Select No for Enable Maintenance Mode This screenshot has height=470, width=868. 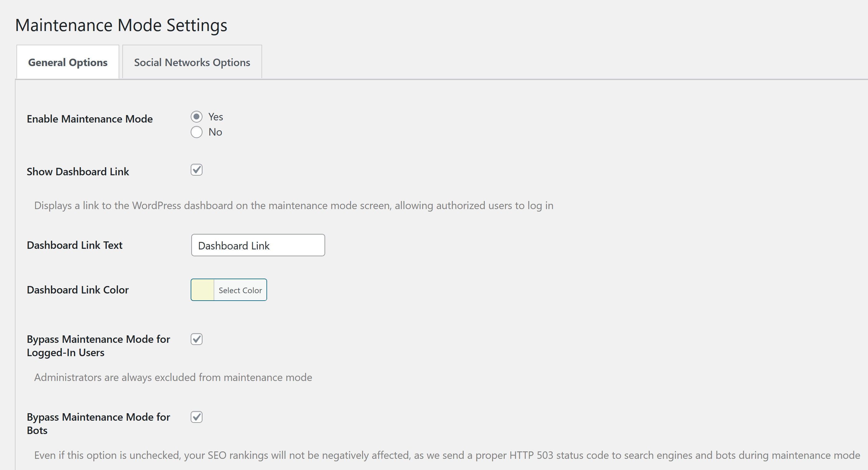pos(197,132)
